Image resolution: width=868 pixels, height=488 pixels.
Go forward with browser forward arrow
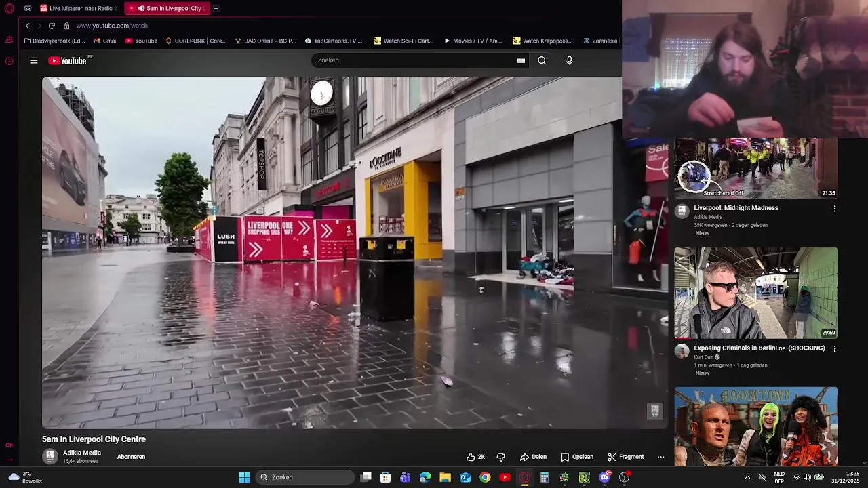[39, 26]
